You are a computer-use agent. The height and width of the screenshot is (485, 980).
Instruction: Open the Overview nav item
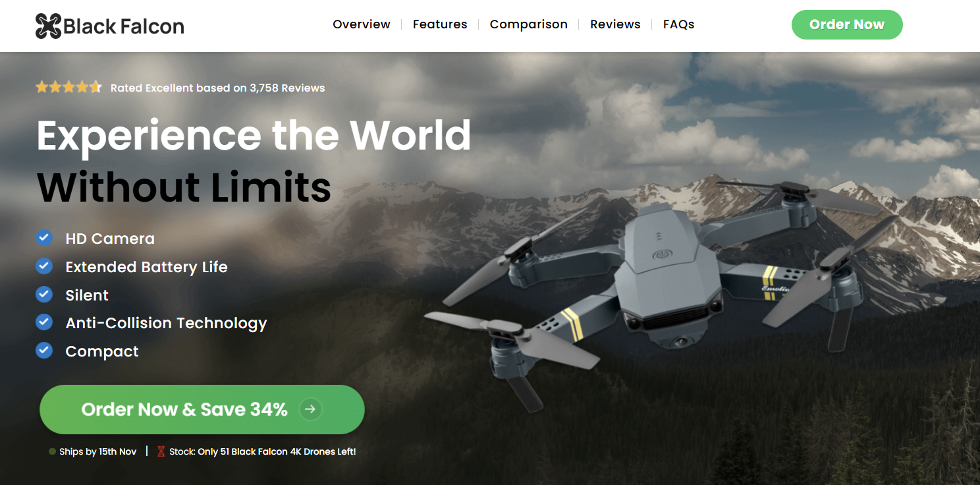coord(362,24)
